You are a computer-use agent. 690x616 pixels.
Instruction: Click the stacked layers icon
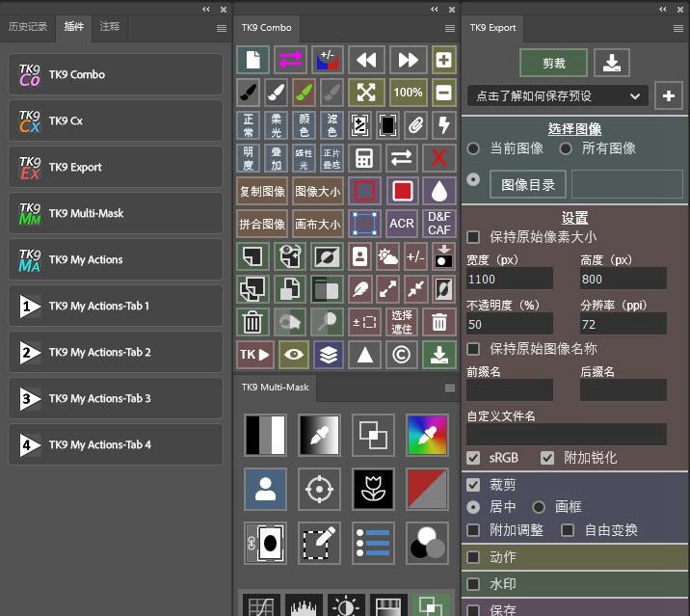(x=329, y=355)
